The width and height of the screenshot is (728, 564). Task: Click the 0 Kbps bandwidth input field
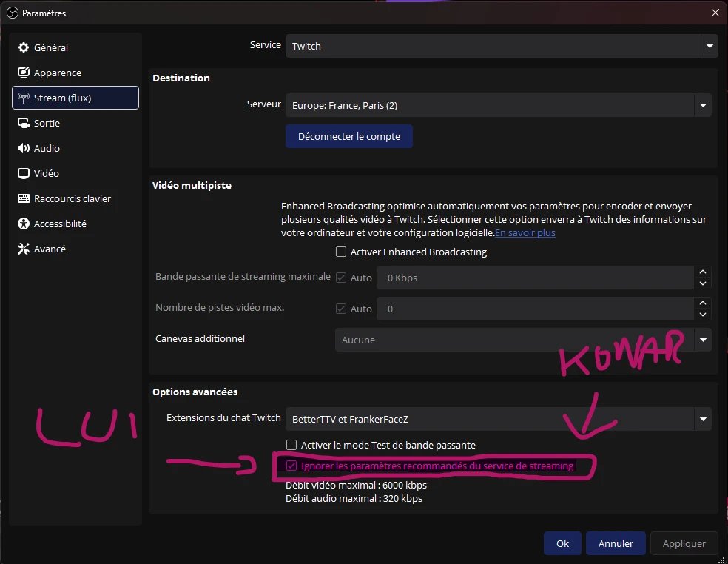[536, 278]
